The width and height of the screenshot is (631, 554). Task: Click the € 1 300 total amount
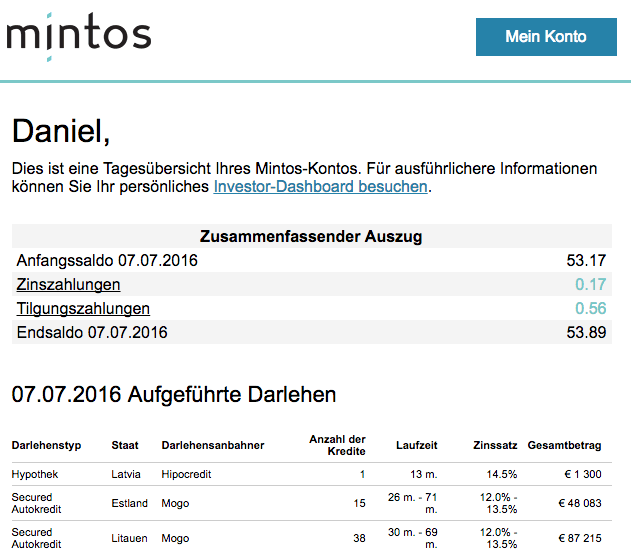click(583, 474)
